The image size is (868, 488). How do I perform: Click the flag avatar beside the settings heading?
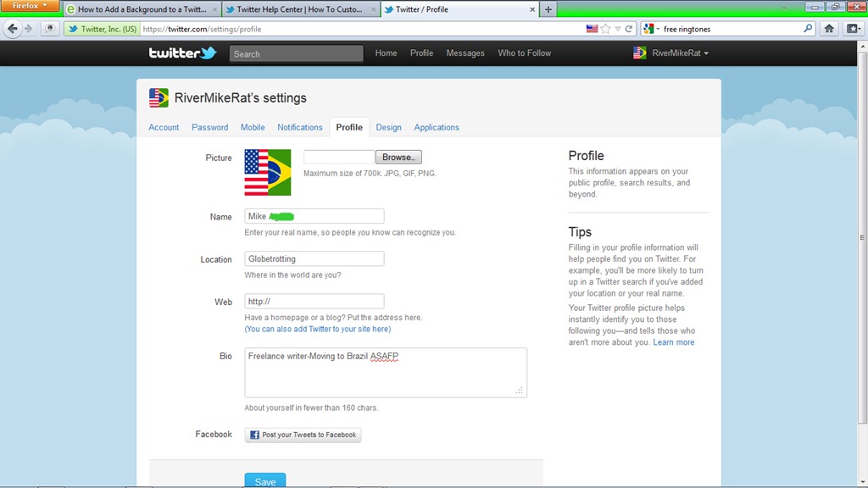(x=159, y=98)
